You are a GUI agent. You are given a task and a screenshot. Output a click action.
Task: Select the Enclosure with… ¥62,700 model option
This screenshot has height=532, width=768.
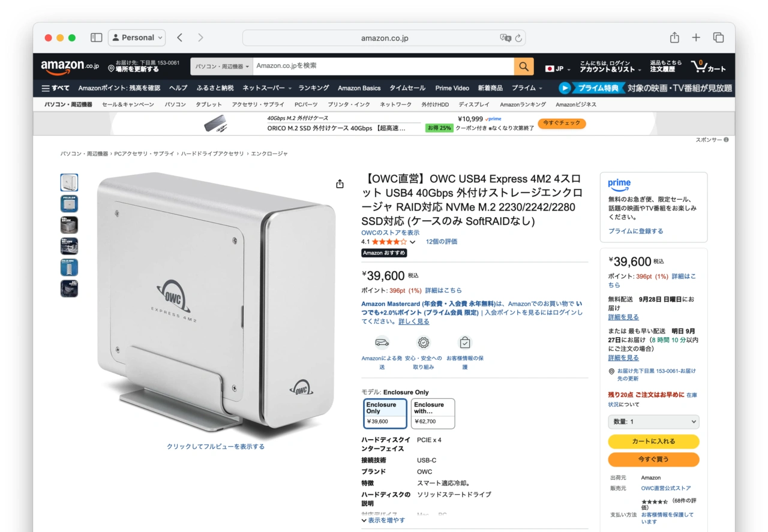click(433, 414)
